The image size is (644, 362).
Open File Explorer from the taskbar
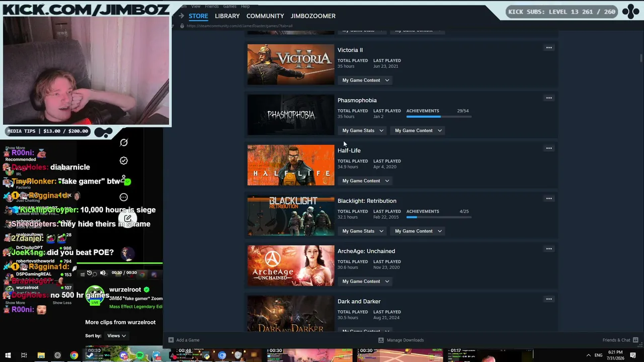[41, 355]
